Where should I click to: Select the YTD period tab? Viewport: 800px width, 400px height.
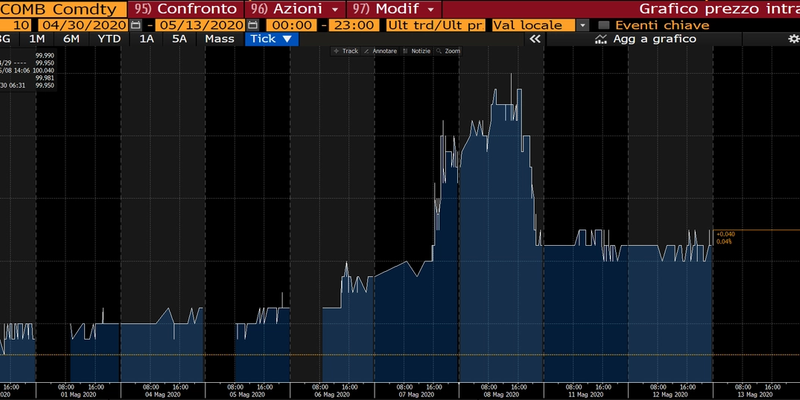pyautogui.click(x=109, y=39)
